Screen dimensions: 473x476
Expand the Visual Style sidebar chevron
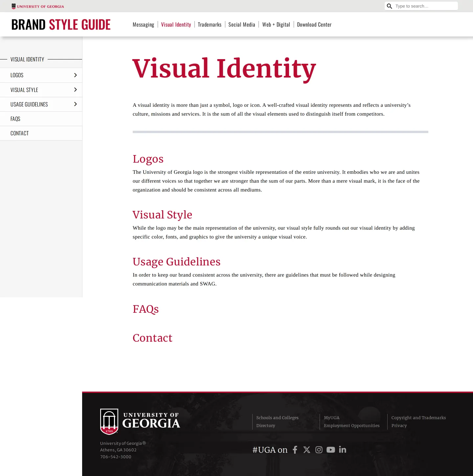click(75, 90)
